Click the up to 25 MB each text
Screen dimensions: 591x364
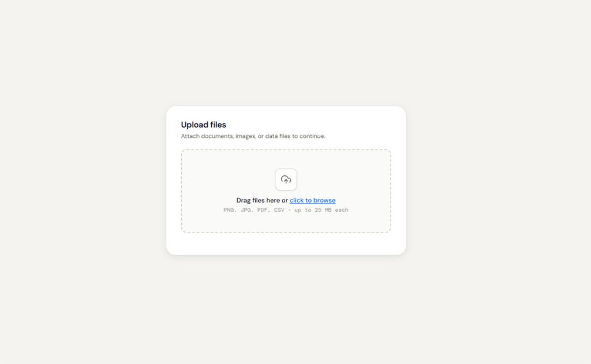[x=321, y=210]
